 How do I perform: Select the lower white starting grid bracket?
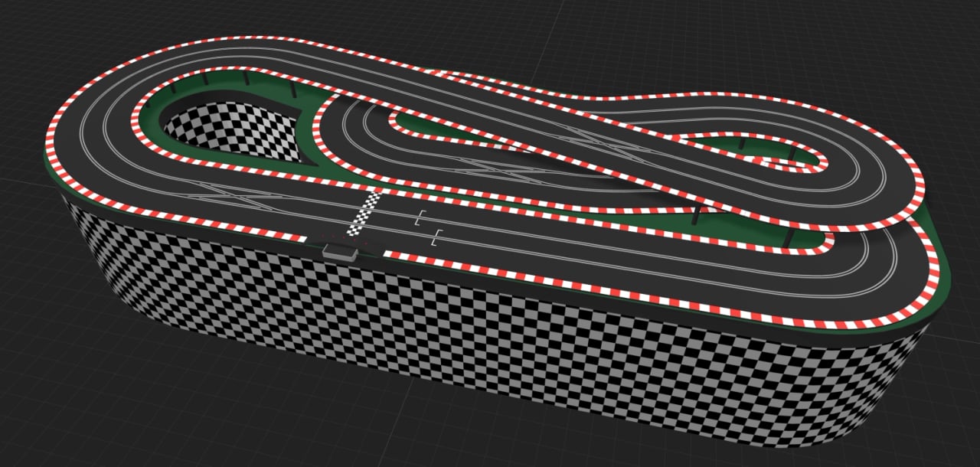coord(436,237)
